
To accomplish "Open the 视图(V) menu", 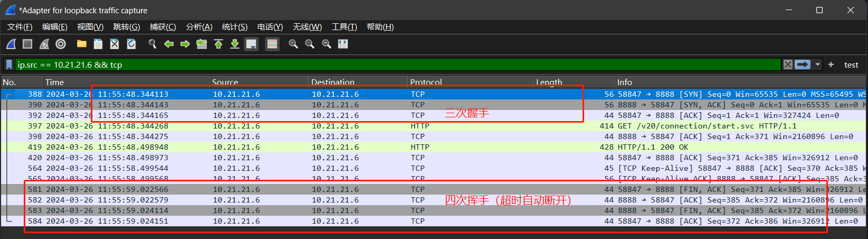I will 90,27.
